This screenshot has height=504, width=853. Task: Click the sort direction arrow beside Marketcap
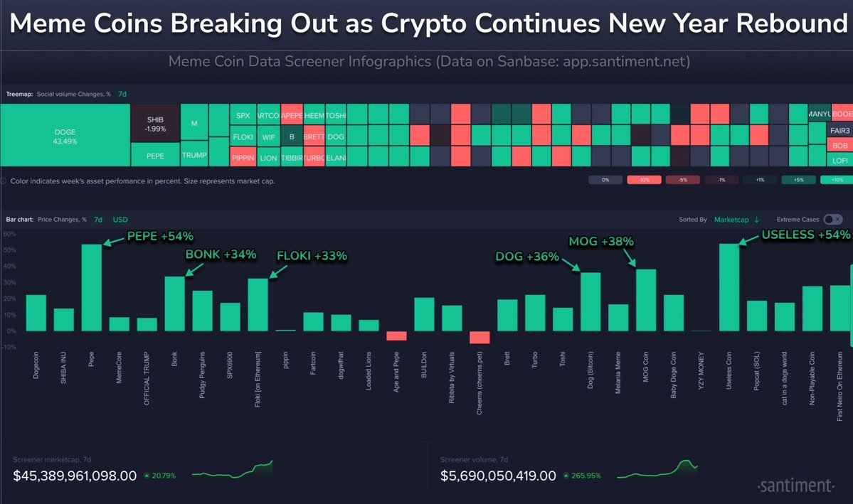(757, 220)
